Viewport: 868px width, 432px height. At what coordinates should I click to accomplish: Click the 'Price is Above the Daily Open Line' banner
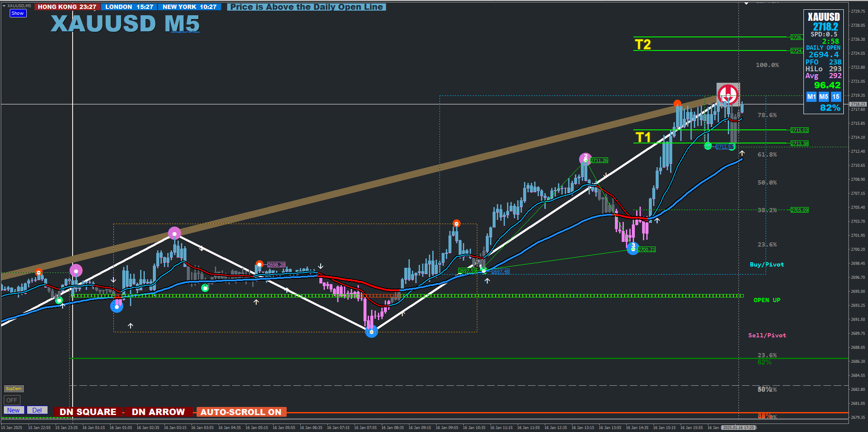tap(307, 7)
